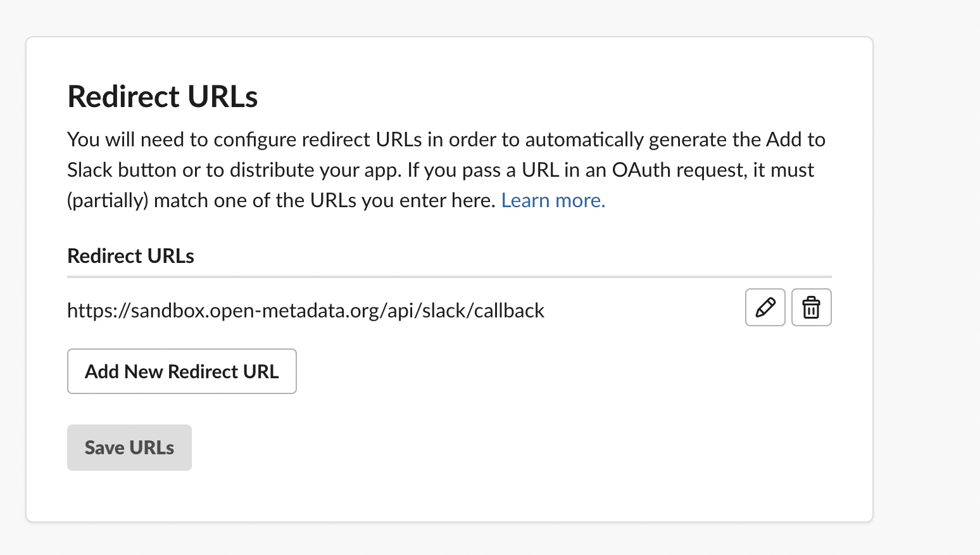
Task: Click the divider line under Redirect URLs label
Action: (x=449, y=277)
